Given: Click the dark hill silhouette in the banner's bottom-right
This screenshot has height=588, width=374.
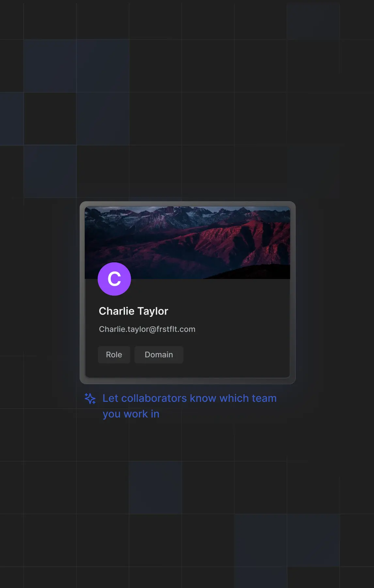Looking at the screenshot, I should tap(261, 273).
